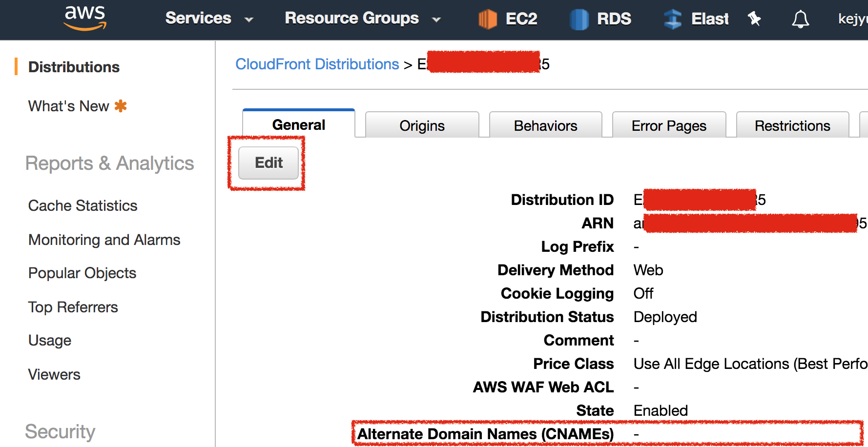The image size is (868, 447).
Task: Click the orange asterisk beside What's New
Action: [121, 106]
